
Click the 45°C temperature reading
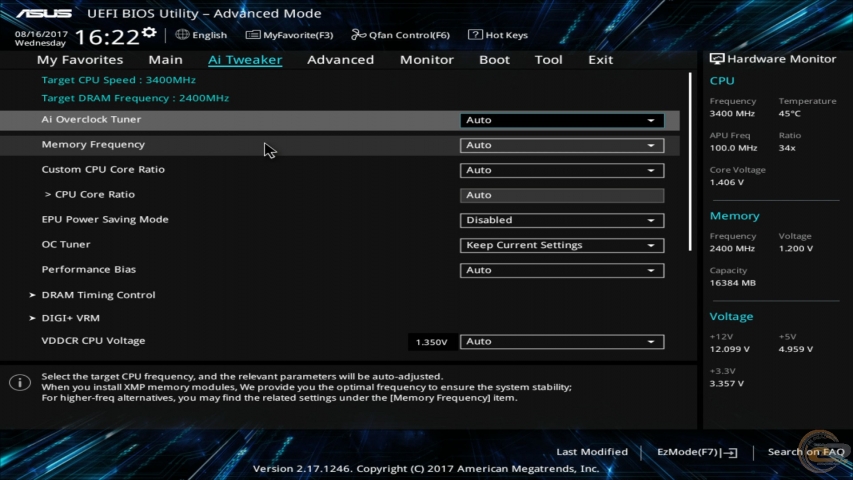789,114
